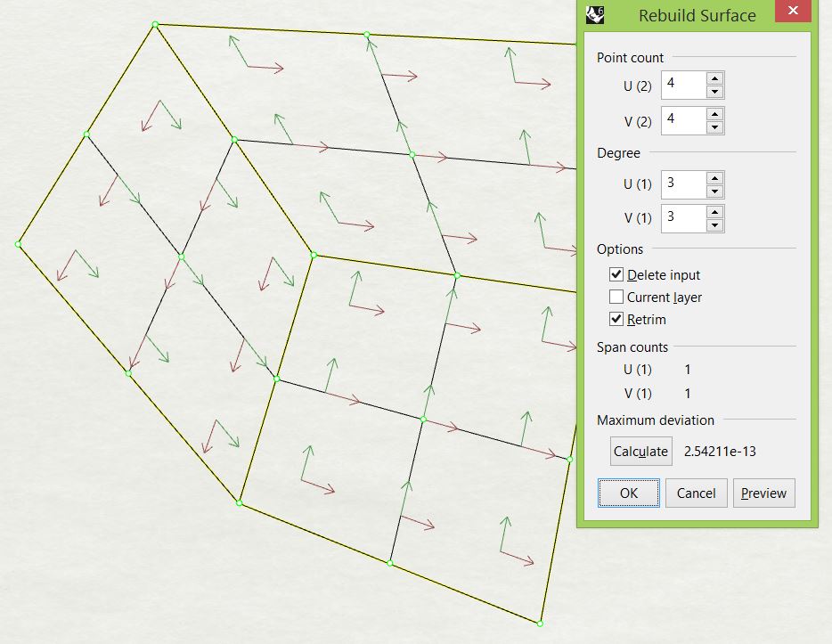Click the Cancel button
This screenshot has width=832, height=644.
tap(697, 493)
